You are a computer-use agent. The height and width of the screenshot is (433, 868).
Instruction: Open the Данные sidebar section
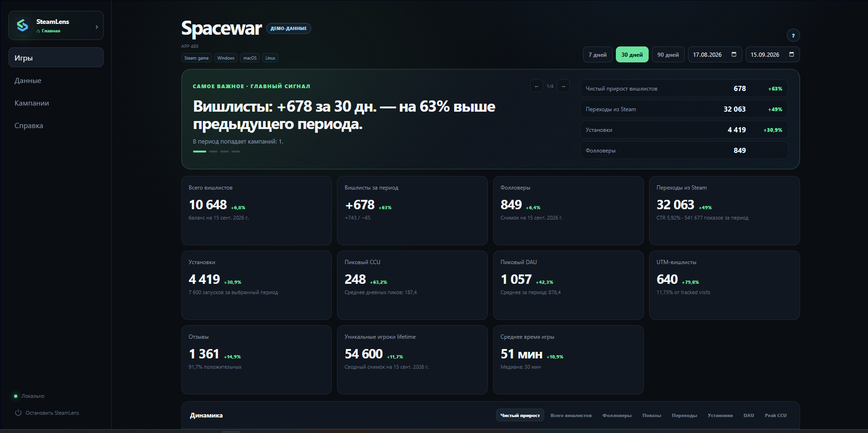(56, 80)
